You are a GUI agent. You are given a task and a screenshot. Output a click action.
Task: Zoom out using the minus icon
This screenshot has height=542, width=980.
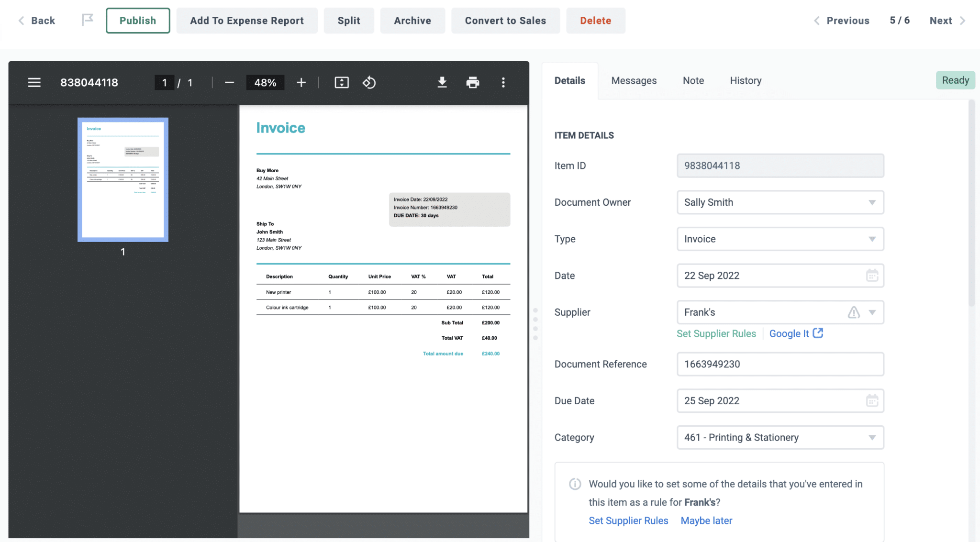pos(229,82)
